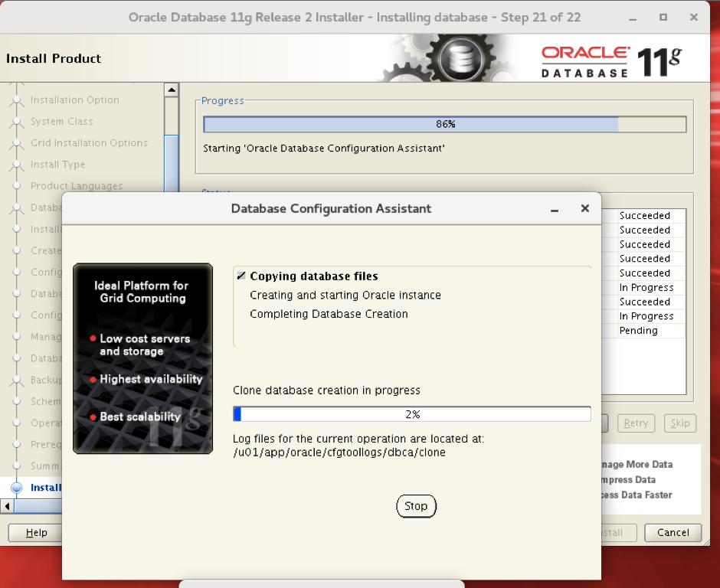Image resolution: width=720 pixels, height=588 pixels.
Task: Select the "Installation Option" step
Action: (74, 100)
